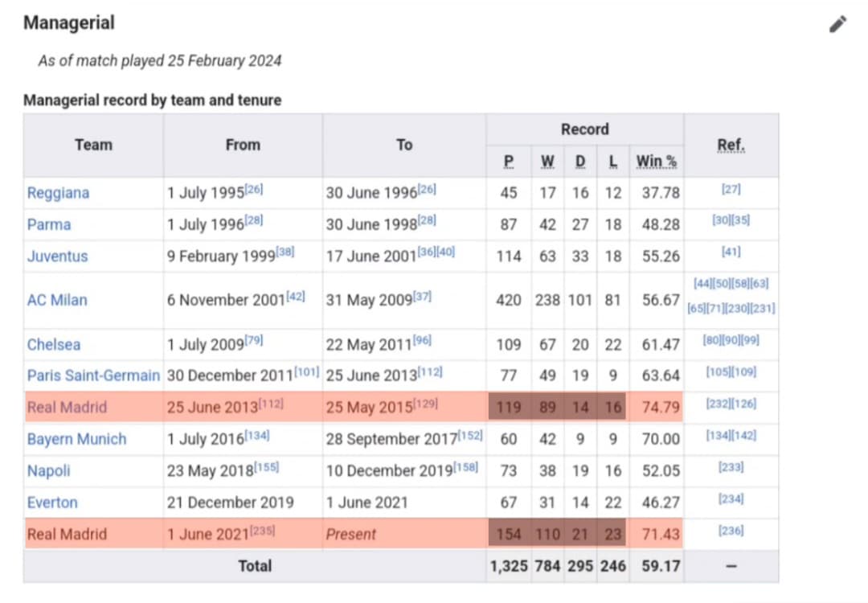Click the Total row label
This screenshot has width=868, height=603.
(x=255, y=566)
